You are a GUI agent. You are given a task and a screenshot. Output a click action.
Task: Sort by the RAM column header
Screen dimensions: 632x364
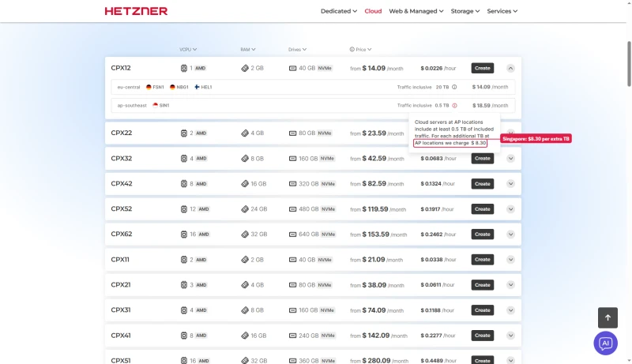tap(248, 50)
